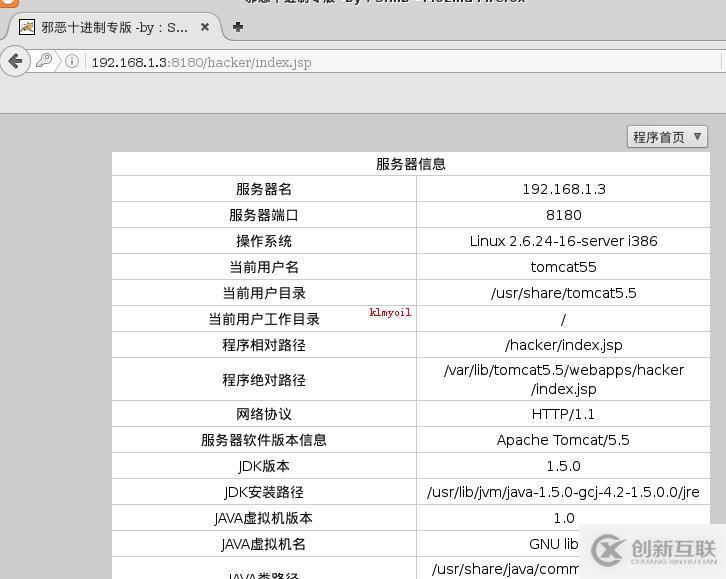Click the 网络协议 label
Screen dimensions: 726x579
[x=264, y=414]
